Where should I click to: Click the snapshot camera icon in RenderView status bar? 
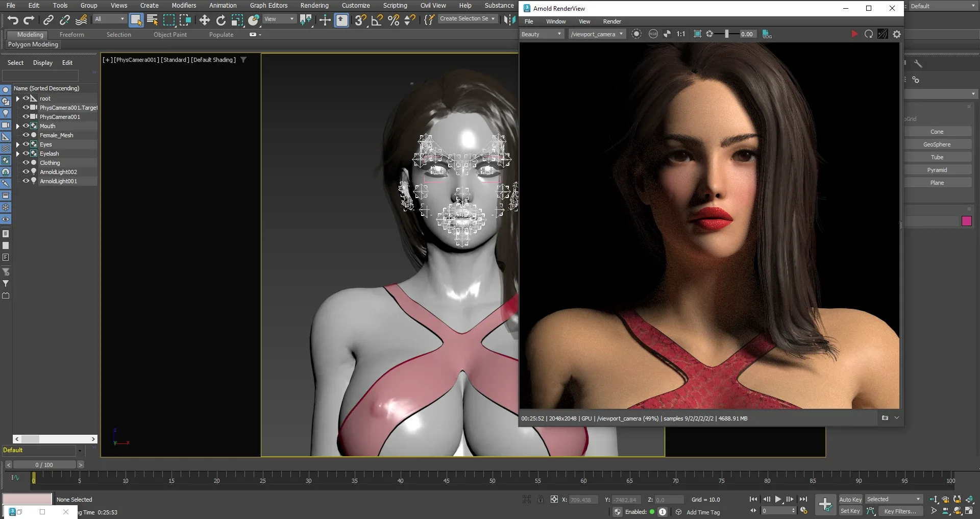click(x=885, y=418)
